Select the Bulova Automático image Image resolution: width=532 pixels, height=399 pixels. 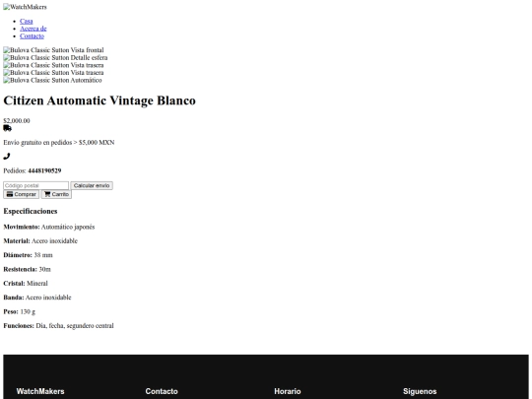coord(52,80)
